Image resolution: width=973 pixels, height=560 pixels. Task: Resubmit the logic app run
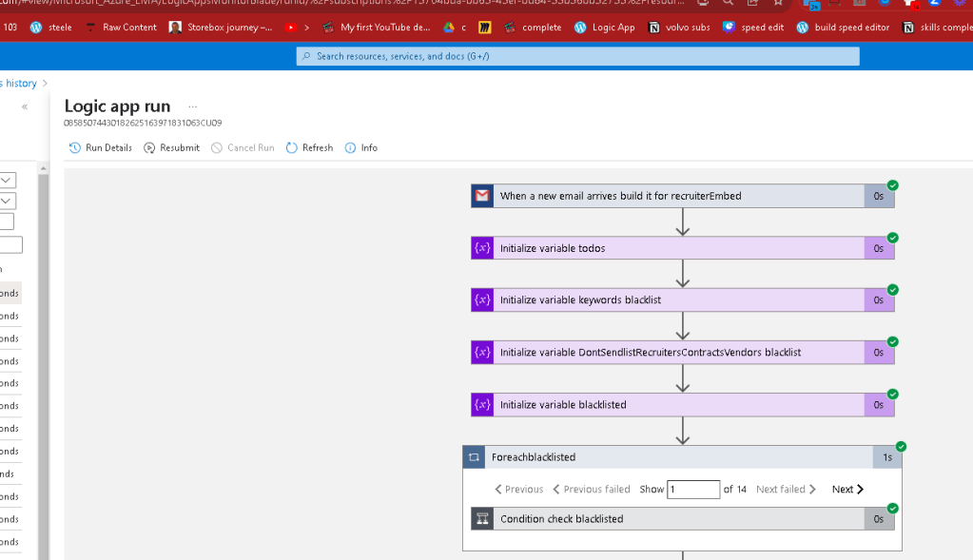coord(172,147)
